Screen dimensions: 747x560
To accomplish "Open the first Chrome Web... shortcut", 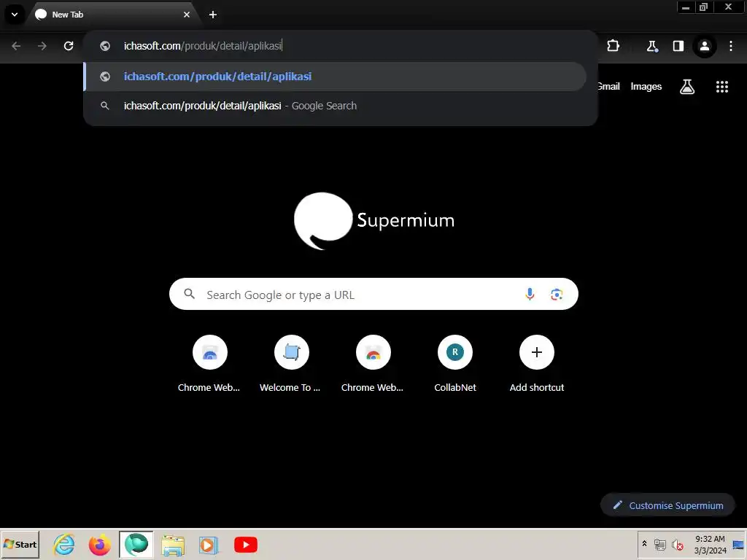I will pyautogui.click(x=209, y=363).
